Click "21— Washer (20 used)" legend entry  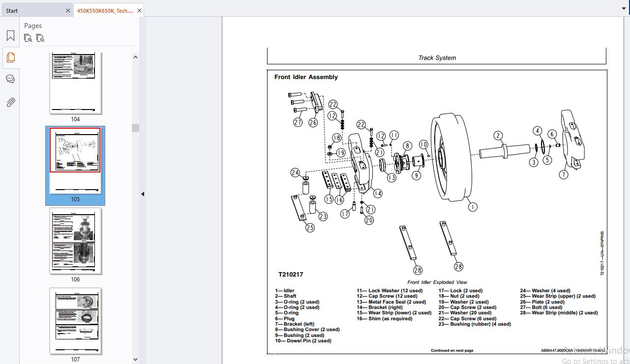[x=465, y=313]
